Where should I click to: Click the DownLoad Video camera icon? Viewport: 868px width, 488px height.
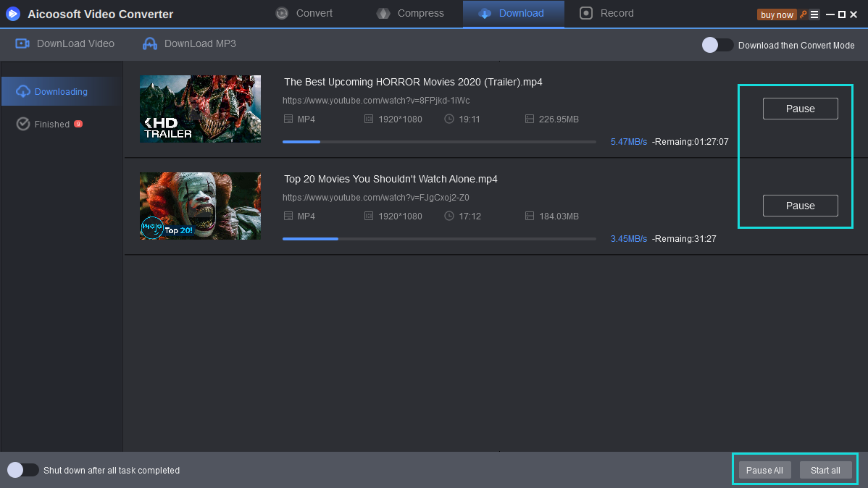point(22,43)
